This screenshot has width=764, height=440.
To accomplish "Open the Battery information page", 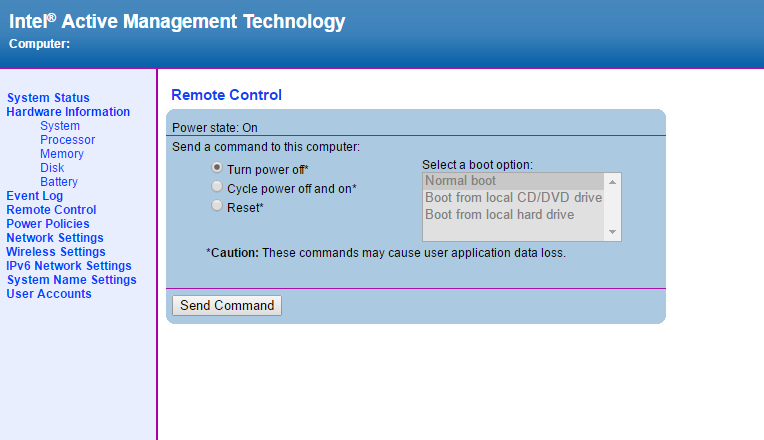I will pyautogui.click(x=59, y=182).
